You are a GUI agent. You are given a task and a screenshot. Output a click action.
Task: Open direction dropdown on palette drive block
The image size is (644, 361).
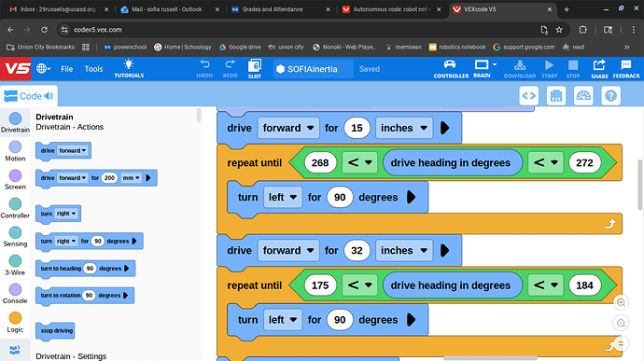[x=72, y=151]
